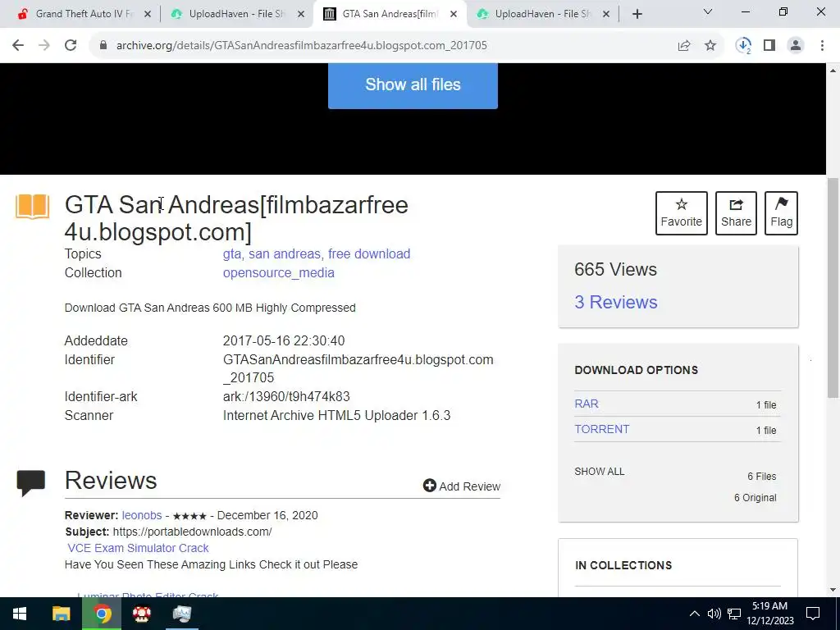Image resolution: width=840 pixels, height=630 pixels.
Task: Click the orange book texts icon
Action: click(32, 207)
